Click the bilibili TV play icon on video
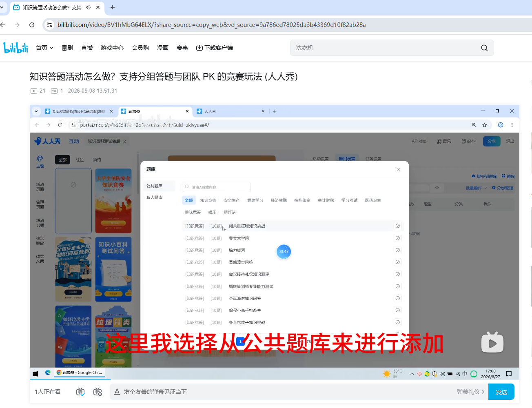Screen dimensions: 532x408 click(492, 343)
